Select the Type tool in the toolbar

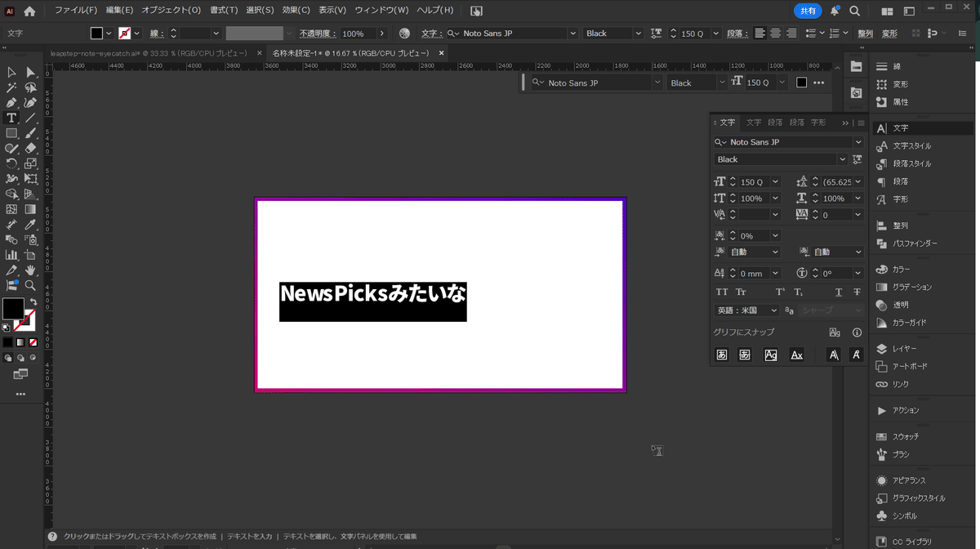pyautogui.click(x=11, y=118)
